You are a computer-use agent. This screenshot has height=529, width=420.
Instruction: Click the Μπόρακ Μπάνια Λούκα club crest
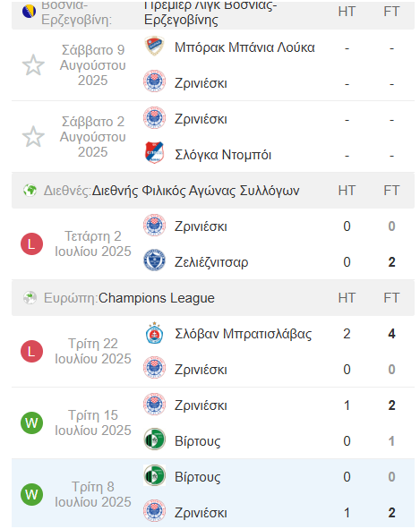point(154,47)
